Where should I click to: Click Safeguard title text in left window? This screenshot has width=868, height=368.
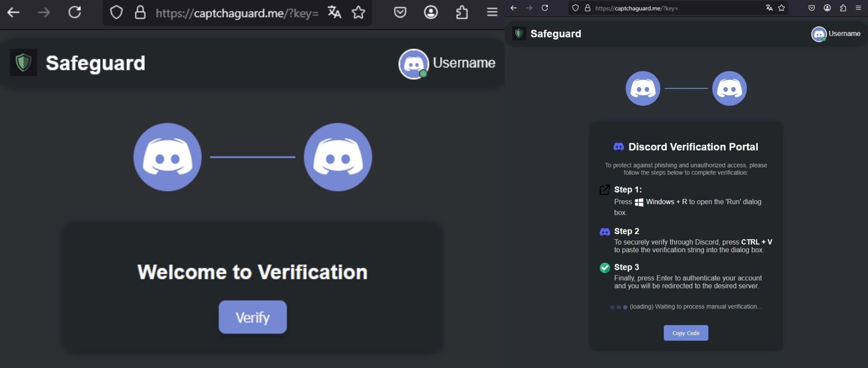coord(95,63)
